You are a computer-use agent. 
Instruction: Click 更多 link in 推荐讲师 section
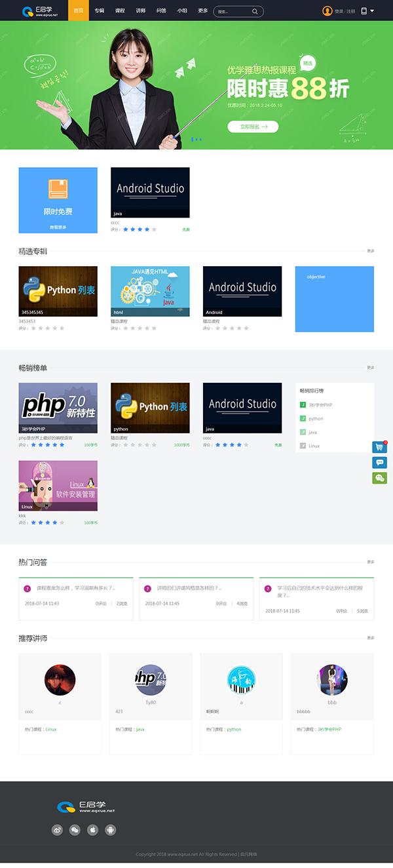[371, 637]
